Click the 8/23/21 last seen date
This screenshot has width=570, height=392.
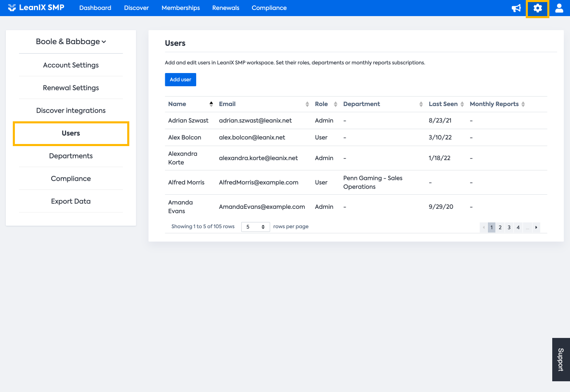coord(440,120)
